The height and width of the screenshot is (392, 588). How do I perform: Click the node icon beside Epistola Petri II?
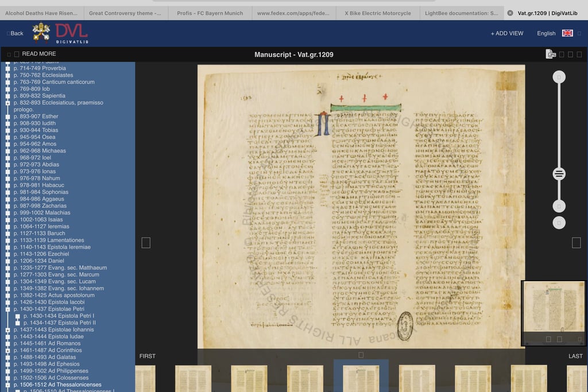pos(17,323)
